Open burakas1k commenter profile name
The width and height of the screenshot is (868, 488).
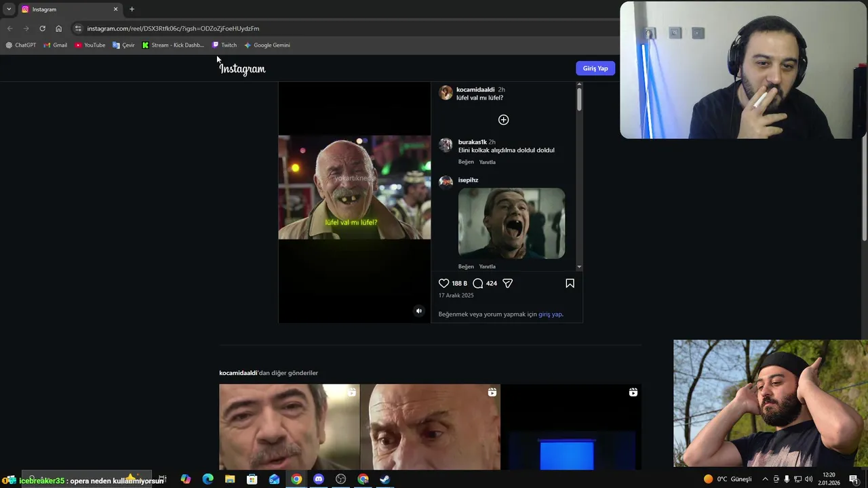tap(472, 142)
